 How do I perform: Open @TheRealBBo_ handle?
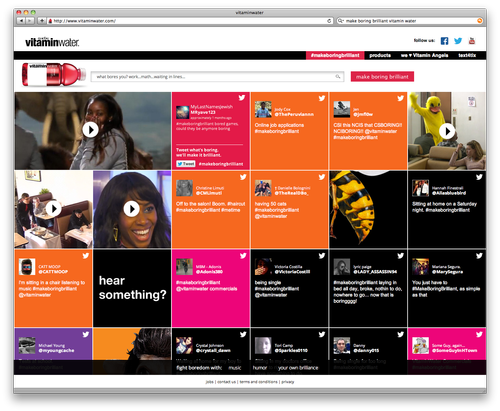point(291,193)
